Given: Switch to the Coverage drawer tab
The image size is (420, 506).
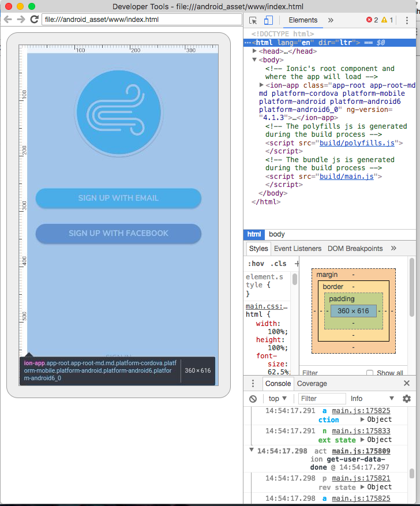Looking at the screenshot, I should coord(312,383).
